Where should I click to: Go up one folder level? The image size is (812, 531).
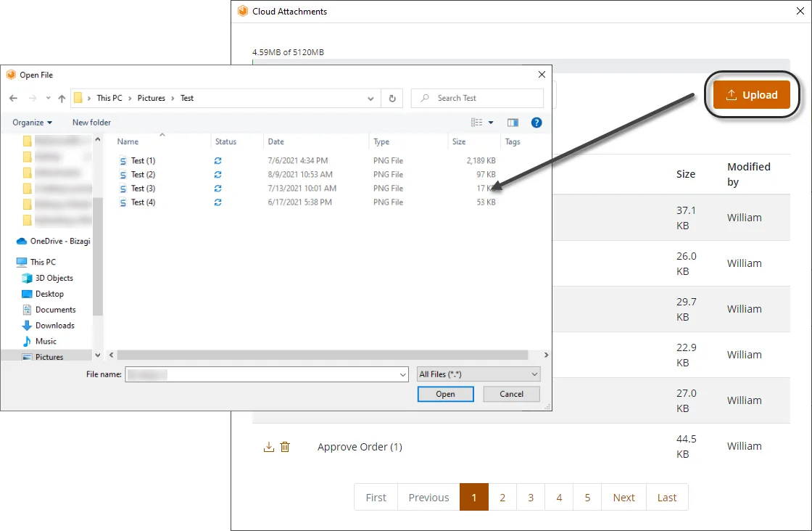coord(62,98)
